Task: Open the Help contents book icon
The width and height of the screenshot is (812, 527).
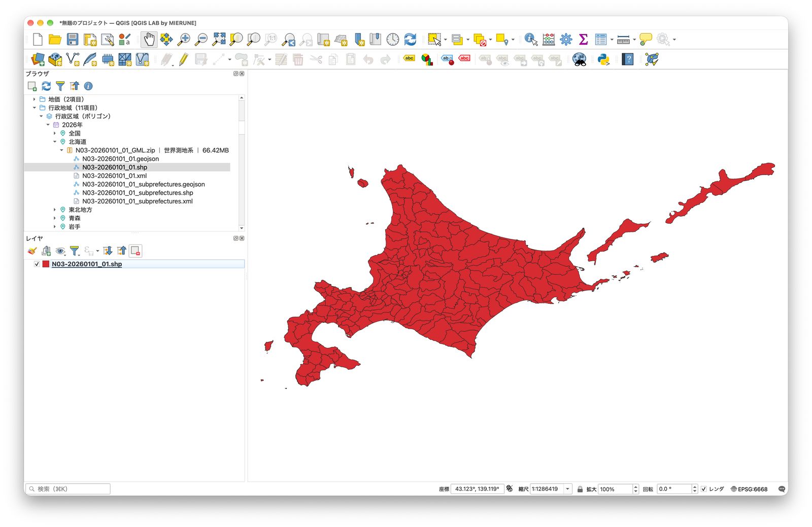Action: click(628, 59)
